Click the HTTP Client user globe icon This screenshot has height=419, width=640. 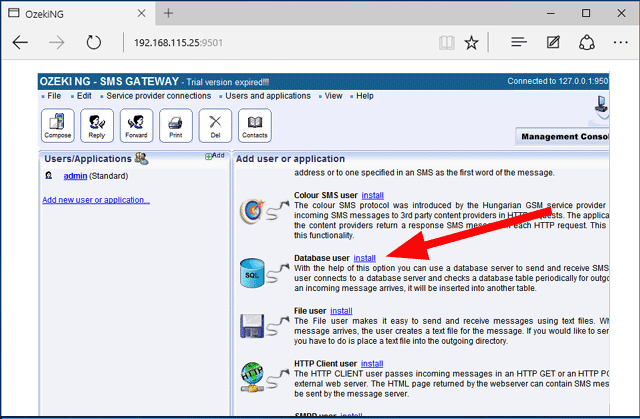coord(252,377)
